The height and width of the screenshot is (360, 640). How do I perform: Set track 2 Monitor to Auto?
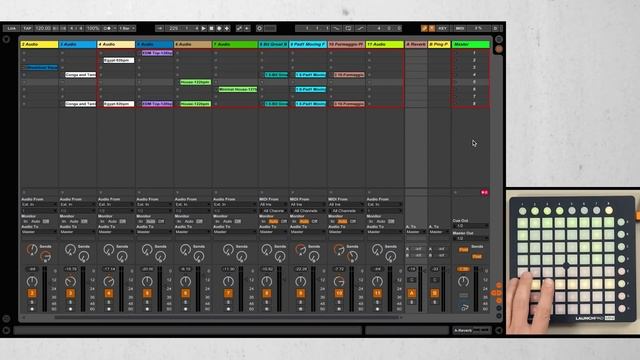coord(36,221)
